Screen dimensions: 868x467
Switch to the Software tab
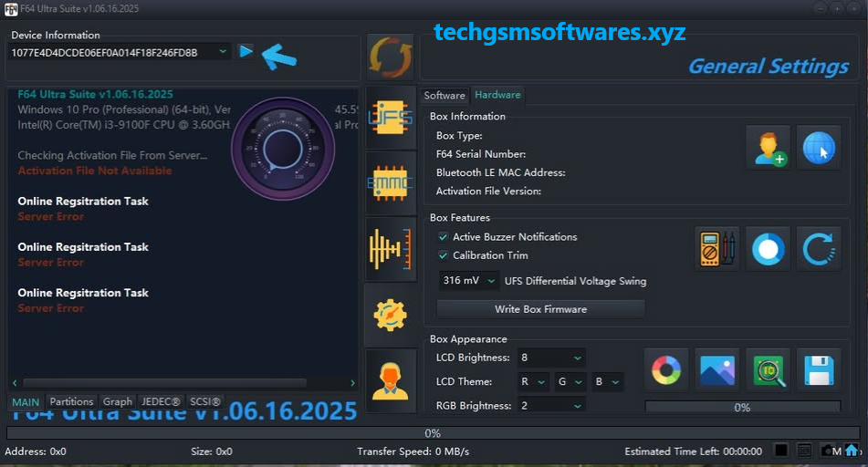click(x=444, y=95)
